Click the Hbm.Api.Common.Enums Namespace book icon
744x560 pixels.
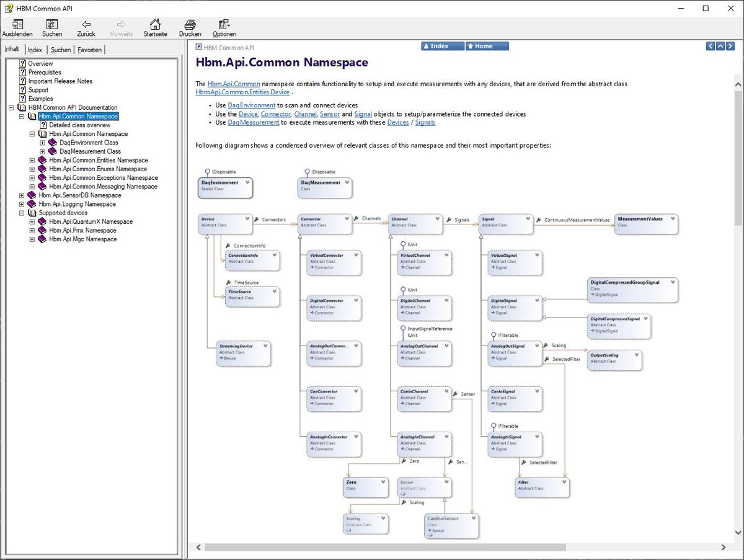point(43,169)
